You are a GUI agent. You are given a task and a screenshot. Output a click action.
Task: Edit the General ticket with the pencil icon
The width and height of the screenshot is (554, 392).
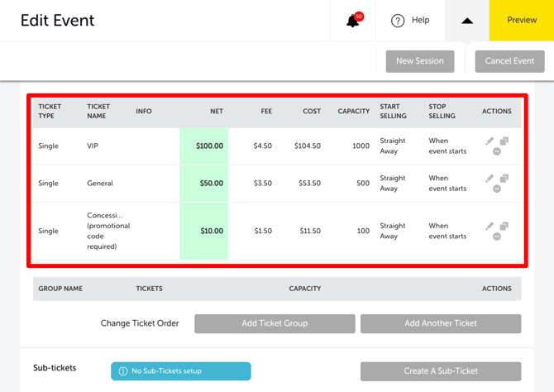(x=490, y=178)
